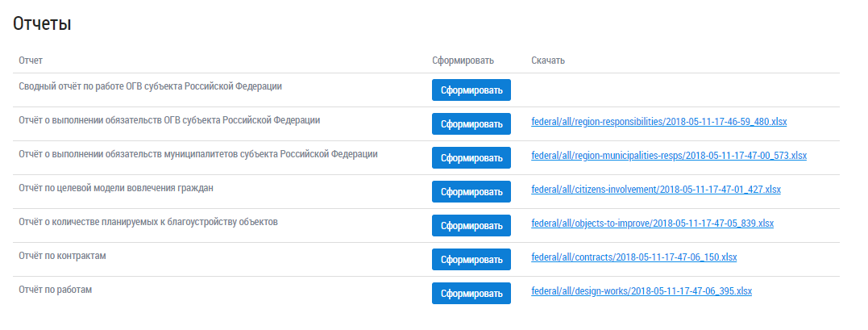Click the Сформировать column header
Image resolution: width=868 pixels, height=330 pixels.
click(462, 61)
